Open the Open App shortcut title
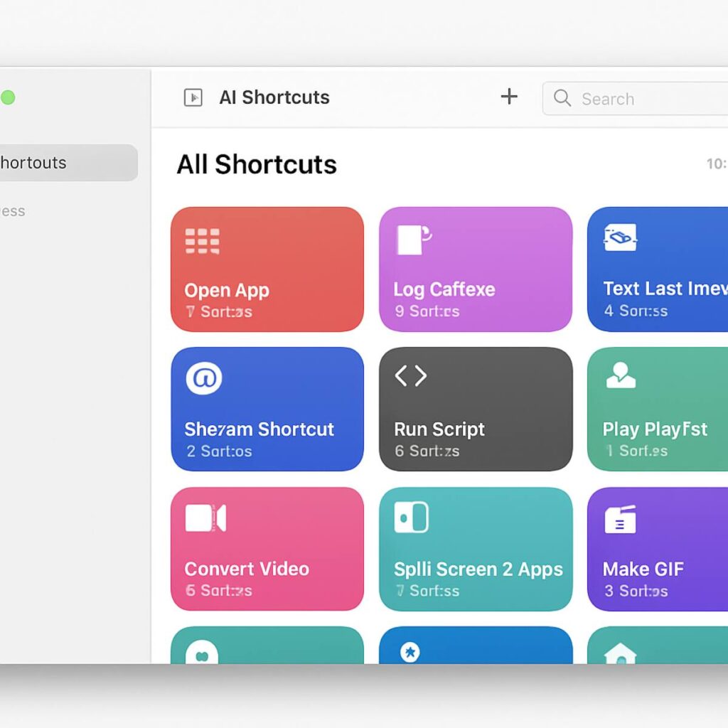728x728 pixels. 227,291
